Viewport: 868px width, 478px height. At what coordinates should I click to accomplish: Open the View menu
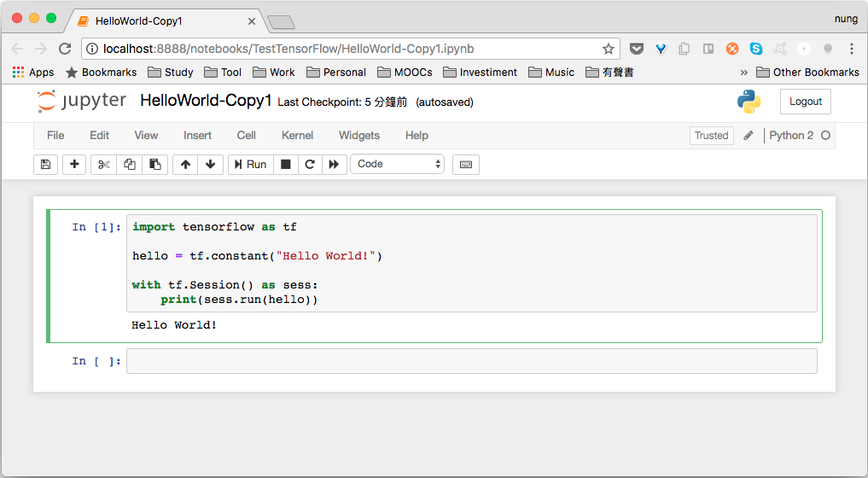pyautogui.click(x=146, y=135)
